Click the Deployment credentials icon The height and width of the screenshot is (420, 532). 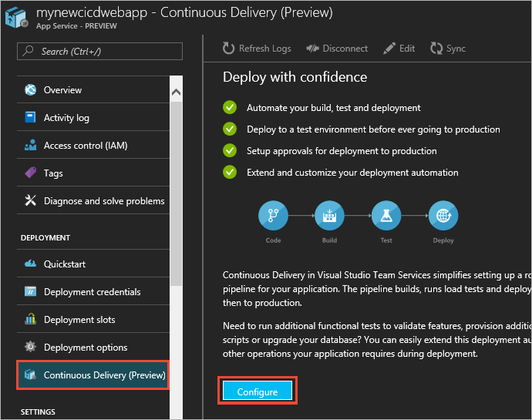point(30,291)
